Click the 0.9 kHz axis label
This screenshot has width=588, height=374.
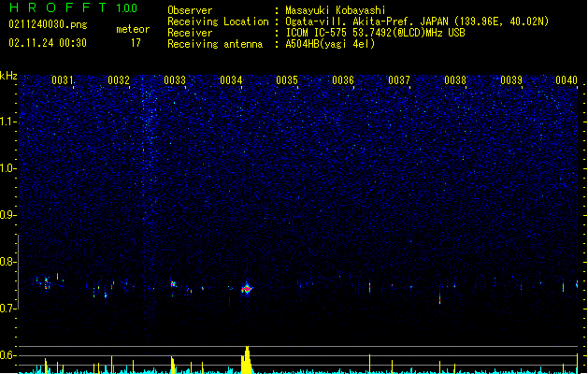pos(8,215)
